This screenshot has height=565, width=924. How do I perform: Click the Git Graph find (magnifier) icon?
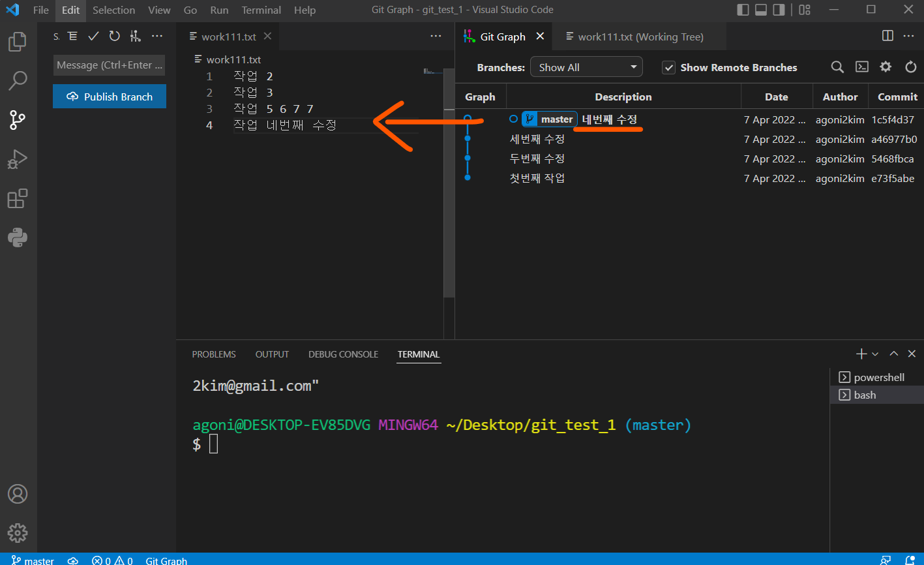coord(837,67)
